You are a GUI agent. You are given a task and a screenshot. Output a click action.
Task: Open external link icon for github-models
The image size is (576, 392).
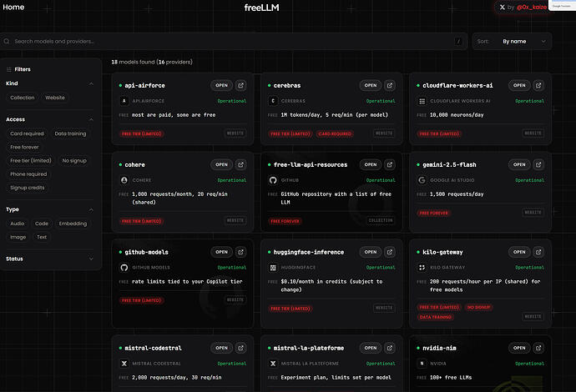[x=240, y=252]
